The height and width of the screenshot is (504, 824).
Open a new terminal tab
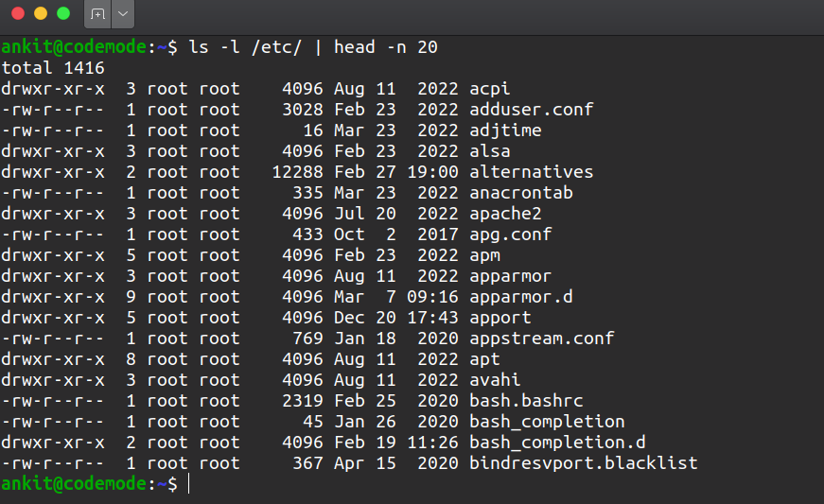point(97,14)
